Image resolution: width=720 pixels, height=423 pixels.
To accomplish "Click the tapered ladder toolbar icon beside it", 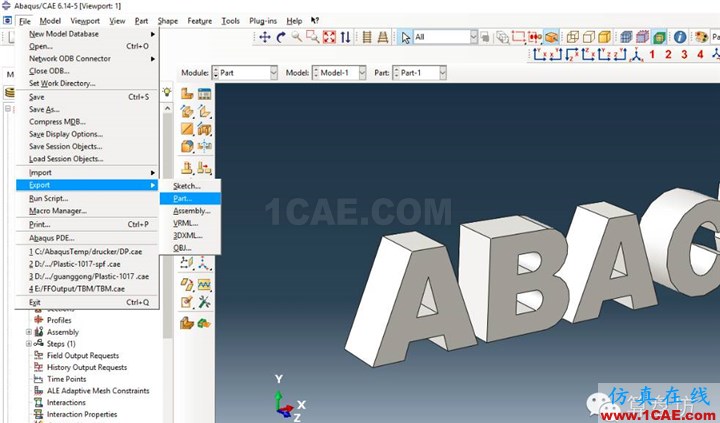I will 383,37.
